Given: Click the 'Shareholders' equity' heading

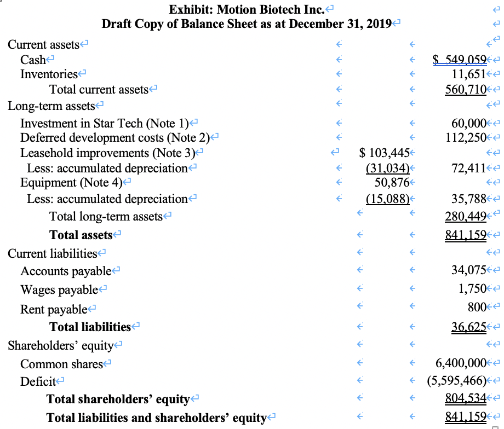Looking at the screenshot, I should pos(61,345).
